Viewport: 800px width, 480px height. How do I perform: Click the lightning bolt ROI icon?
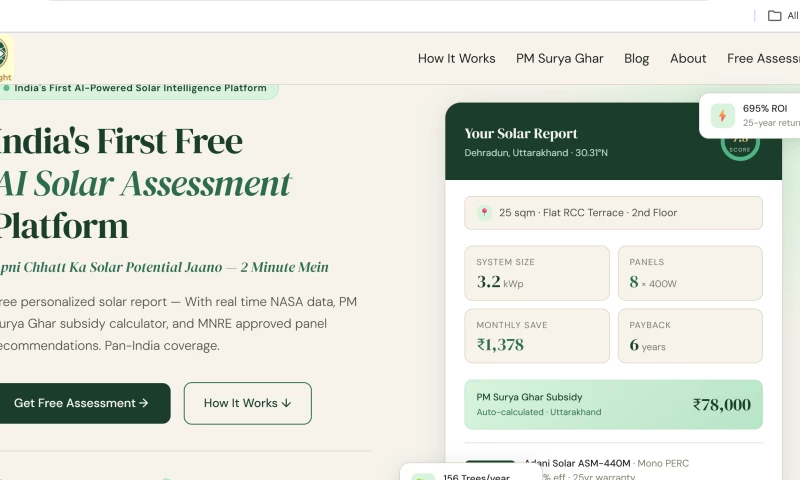(722, 115)
